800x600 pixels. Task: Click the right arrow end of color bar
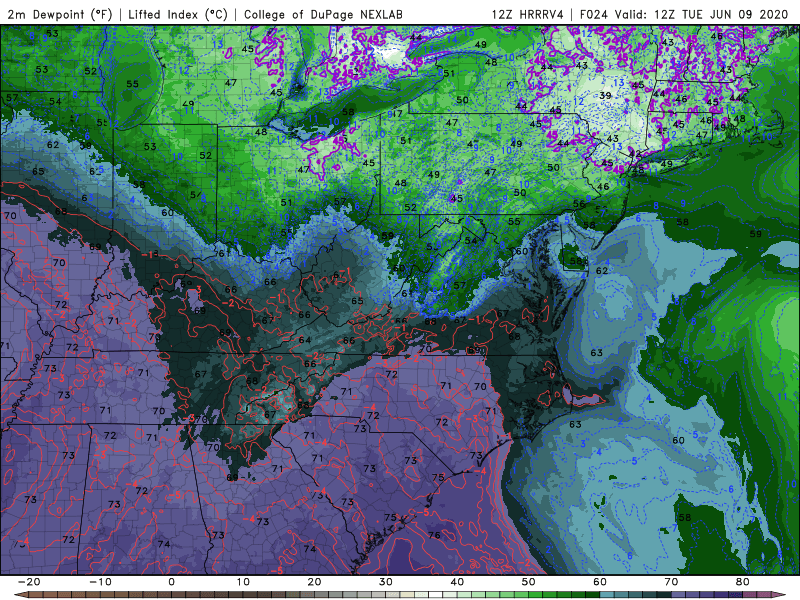pos(781,595)
